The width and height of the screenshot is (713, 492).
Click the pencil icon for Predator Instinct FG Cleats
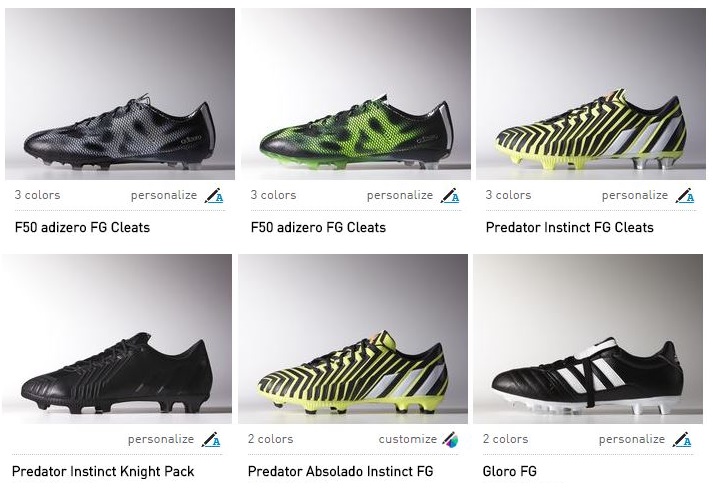pos(685,196)
